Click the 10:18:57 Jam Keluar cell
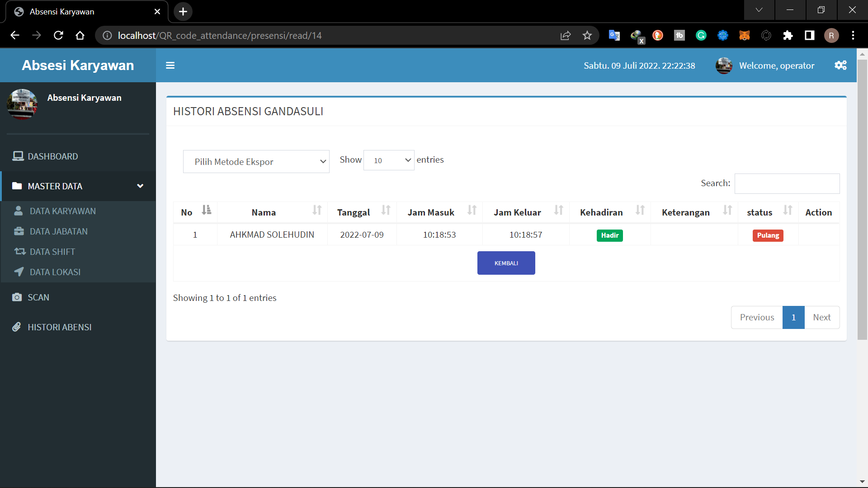868x488 pixels. click(526, 235)
